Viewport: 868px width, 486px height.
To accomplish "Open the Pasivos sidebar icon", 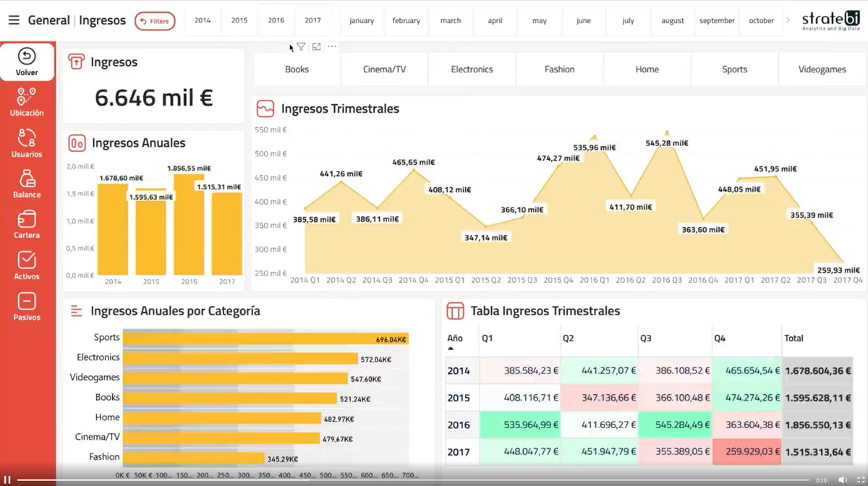I will click(x=27, y=301).
